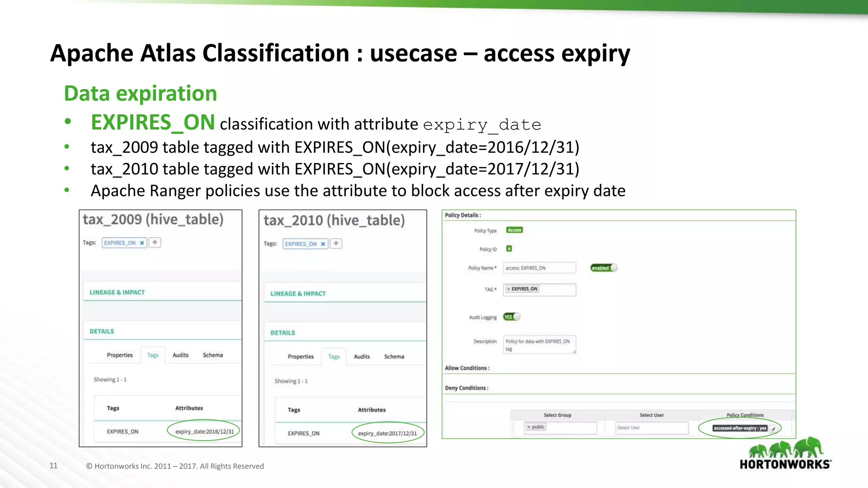Collapse the Details section in tax_2010
Image resolution: width=868 pixels, height=488 pixels.
click(x=283, y=333)
